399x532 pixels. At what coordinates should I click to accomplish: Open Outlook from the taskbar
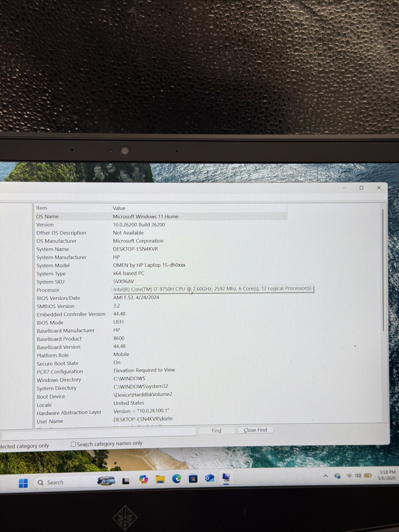pos(210,478)
